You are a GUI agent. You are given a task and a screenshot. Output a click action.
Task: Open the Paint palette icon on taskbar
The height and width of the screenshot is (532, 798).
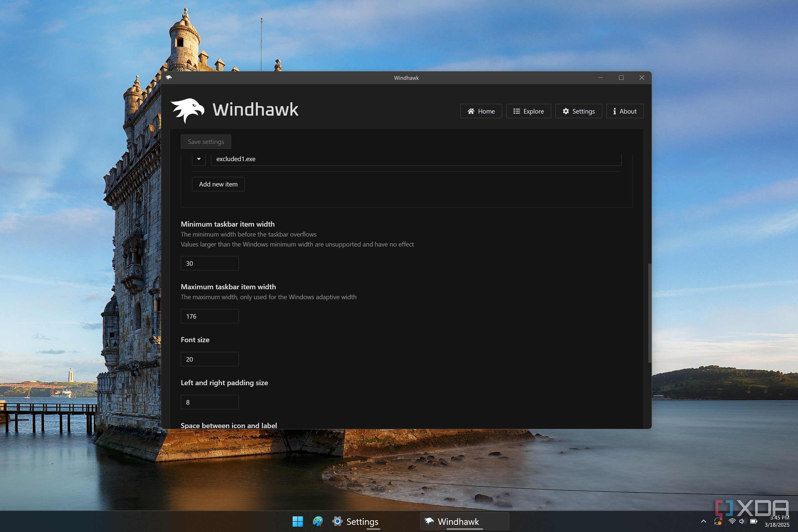(318, 522)
